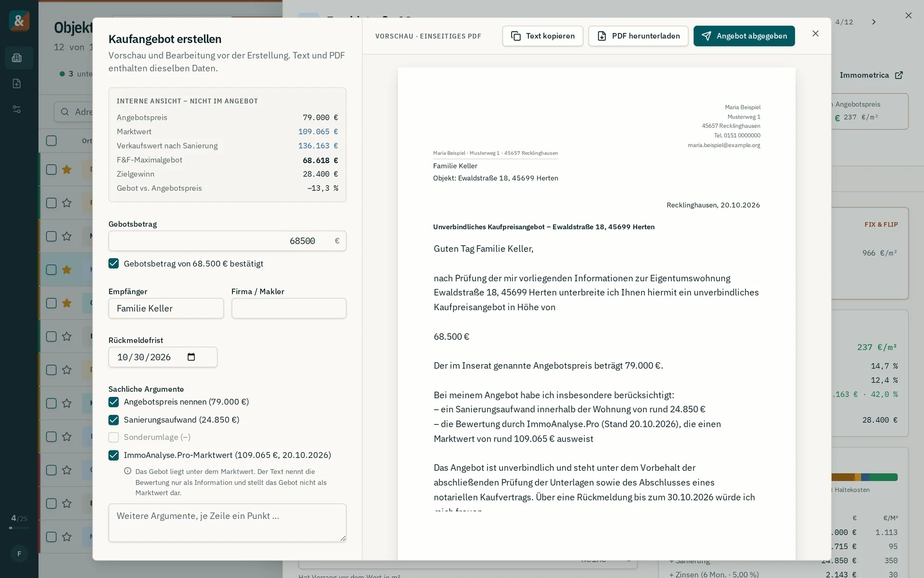Uncheck Gebotsbetrag von 68.500 € bestätigt
This screenshot has height=578, width=924.
click(114, 263)
